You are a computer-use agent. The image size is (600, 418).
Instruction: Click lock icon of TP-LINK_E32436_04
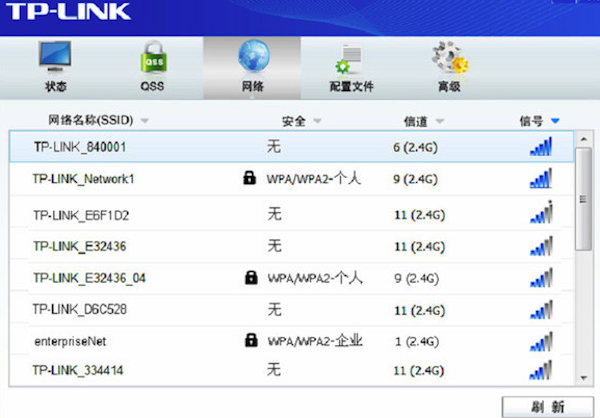[251, 278]
